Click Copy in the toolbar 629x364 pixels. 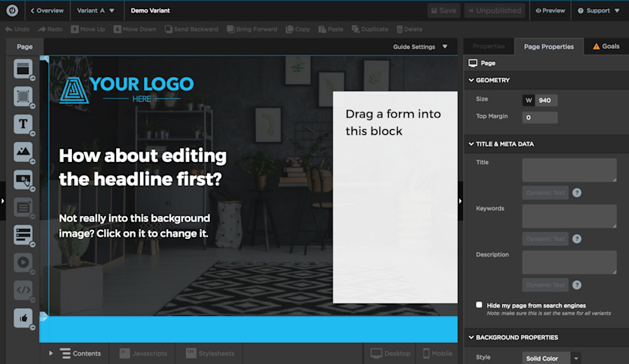pyautogui.click(x=298, y=29)
